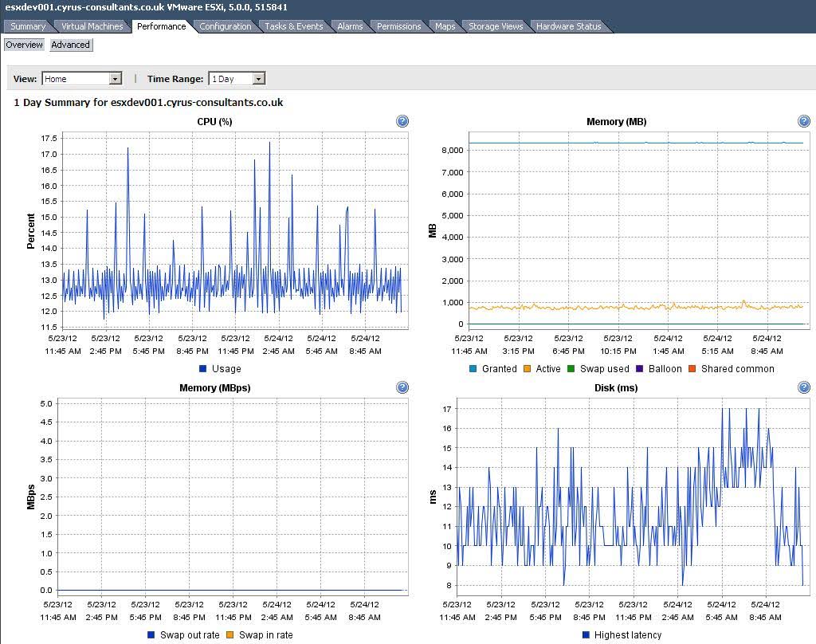Go to the Configuration tab
The width and height of the screenshot is (816, 644).
point(225,26)
